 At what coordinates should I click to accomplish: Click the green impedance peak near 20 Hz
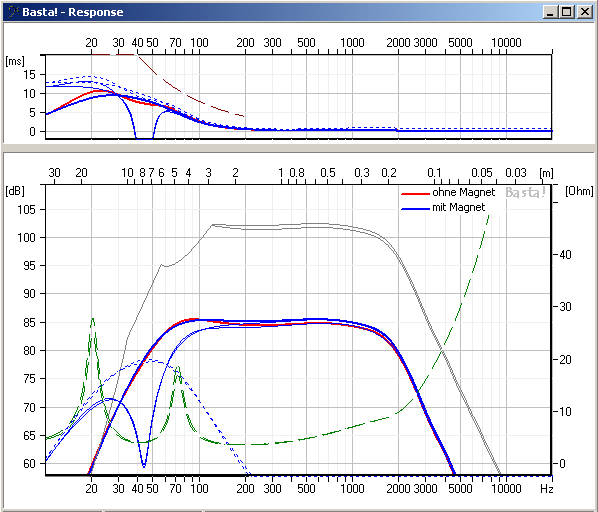pos(93,319)
